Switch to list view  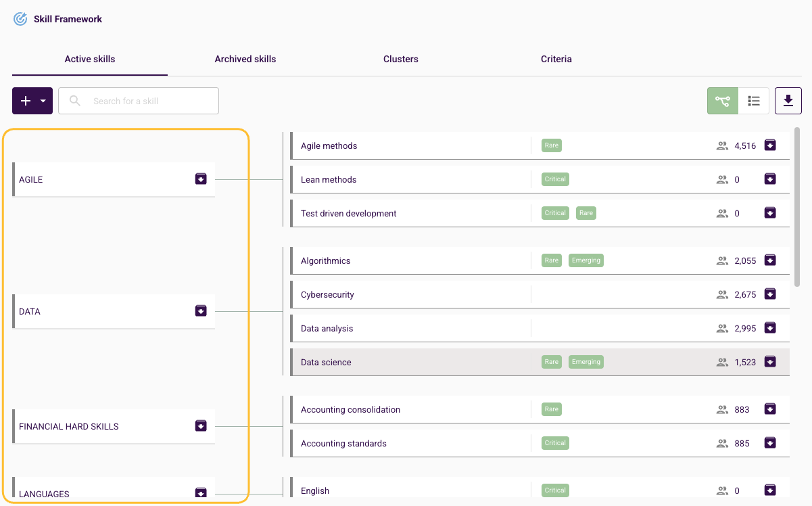coord(754,101)
